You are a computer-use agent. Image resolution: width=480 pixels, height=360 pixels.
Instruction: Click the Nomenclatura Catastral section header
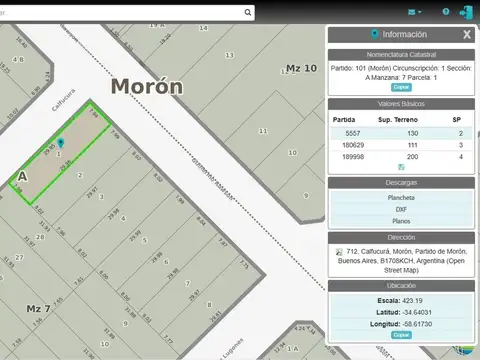tap(401, 55)
